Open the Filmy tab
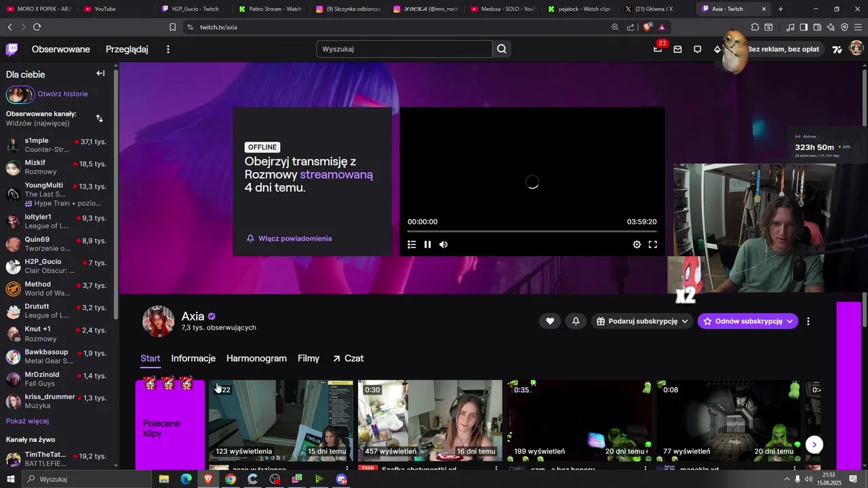 pos(309,359)
